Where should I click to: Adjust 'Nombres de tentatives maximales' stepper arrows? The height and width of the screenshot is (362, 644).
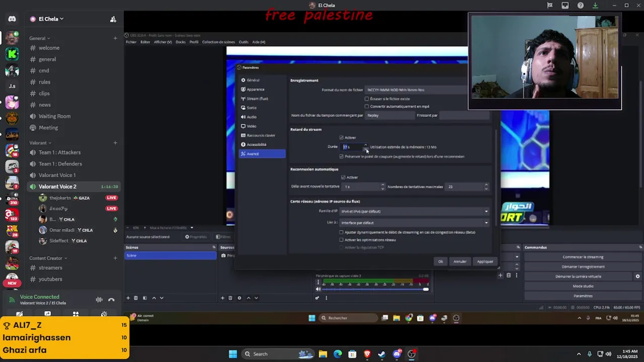click(x=486, y=187)
